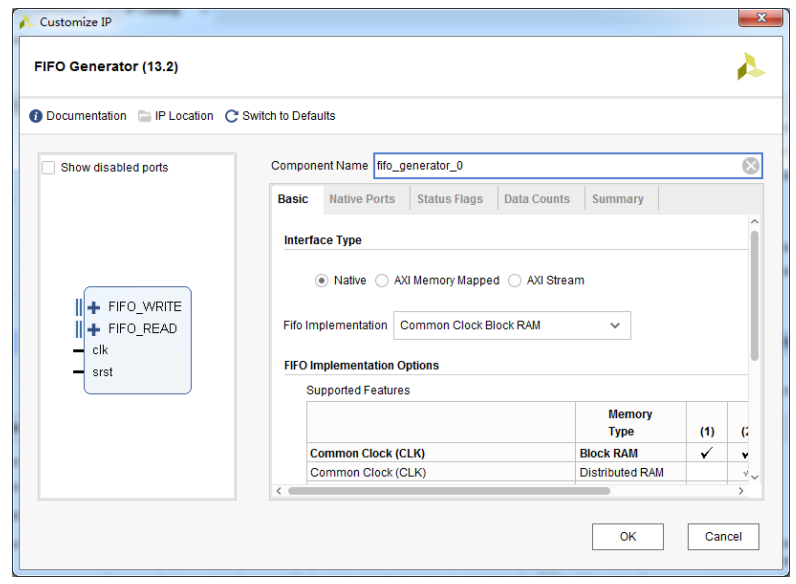
Task: Switch to the Basic tab
Action: coord(293,199)
